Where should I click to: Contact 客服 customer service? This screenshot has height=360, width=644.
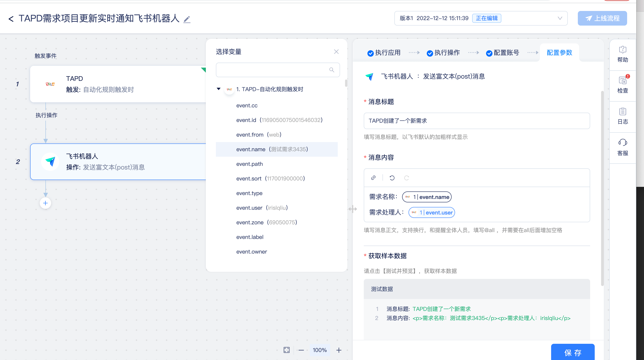point(623,147)
